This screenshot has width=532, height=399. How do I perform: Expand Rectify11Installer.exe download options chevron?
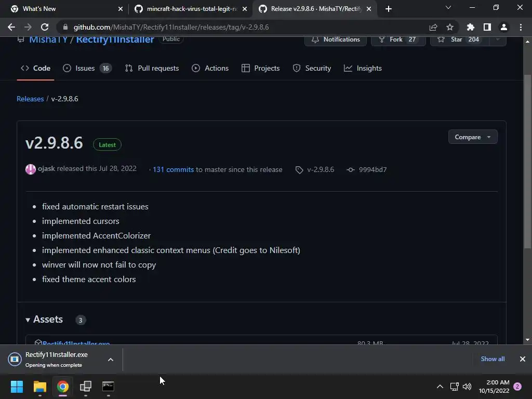(x=110, y=360)
